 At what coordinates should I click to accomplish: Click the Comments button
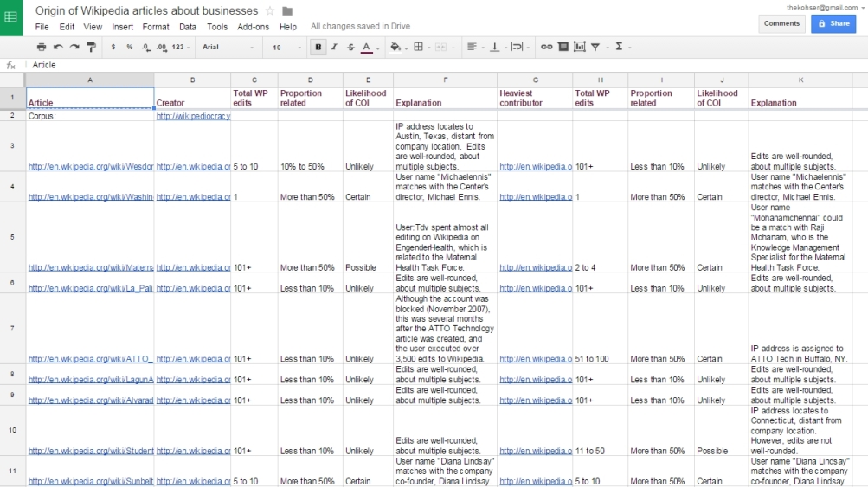coord(781,23)
